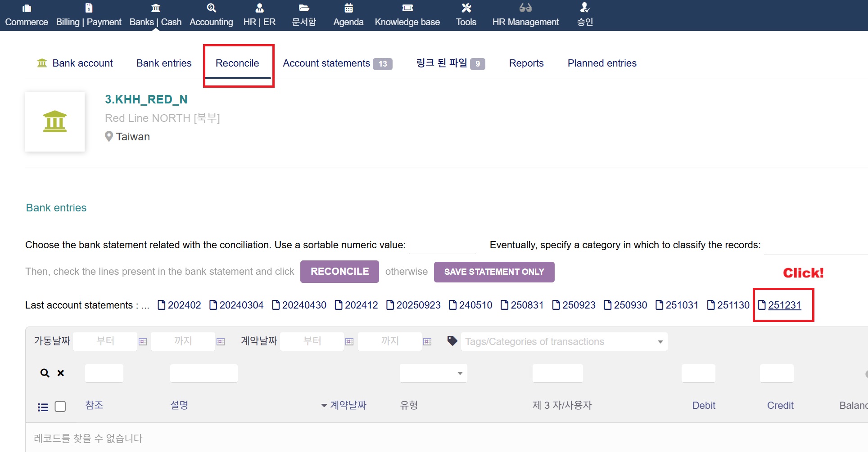
Task: Click the Tools wrench icon
Action: click(466, 8)
